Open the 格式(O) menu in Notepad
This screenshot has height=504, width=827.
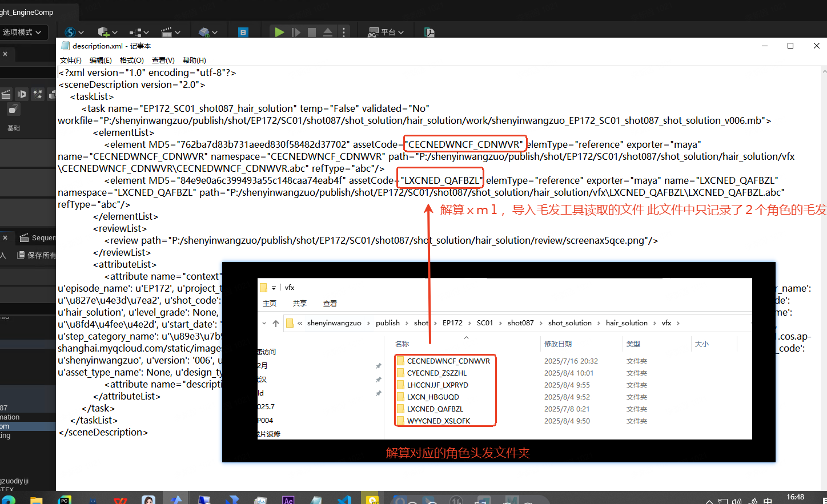131,61
